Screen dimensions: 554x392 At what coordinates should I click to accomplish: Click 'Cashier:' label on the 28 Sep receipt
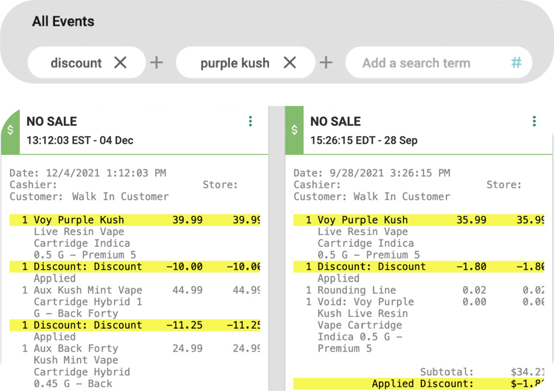[317, 185]
